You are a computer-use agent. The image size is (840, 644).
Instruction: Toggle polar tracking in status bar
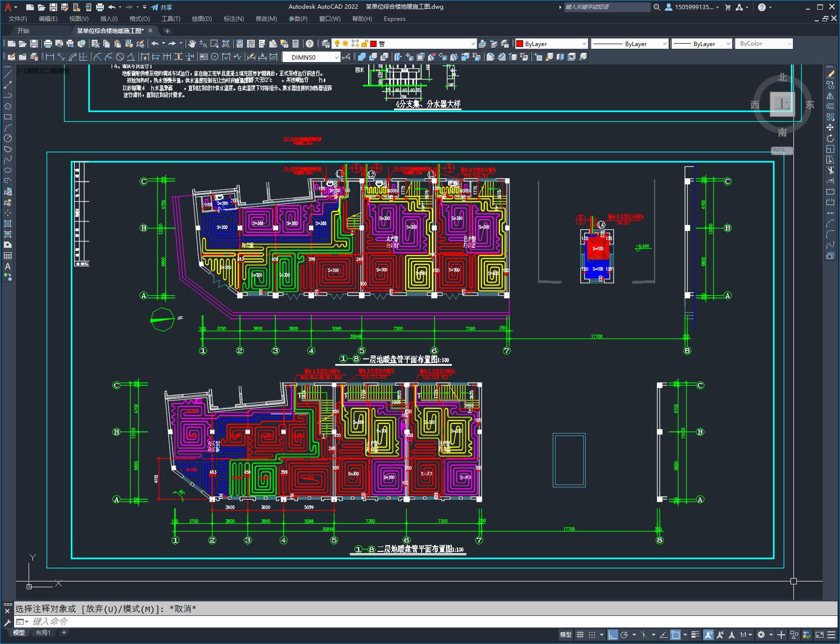click(x=625, y=634)
